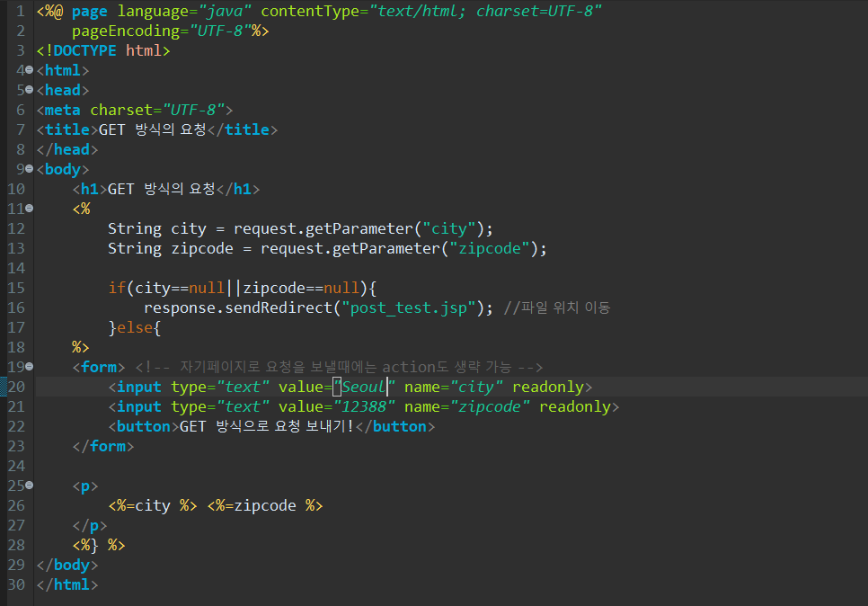Click the <%} %> scriptlet on line 28
868x606 pixels.
99,545
